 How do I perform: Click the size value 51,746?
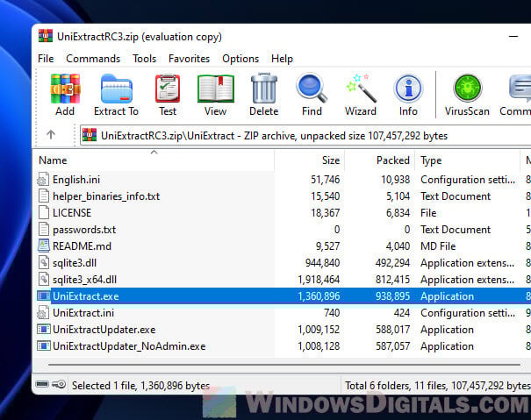[325, 180]
